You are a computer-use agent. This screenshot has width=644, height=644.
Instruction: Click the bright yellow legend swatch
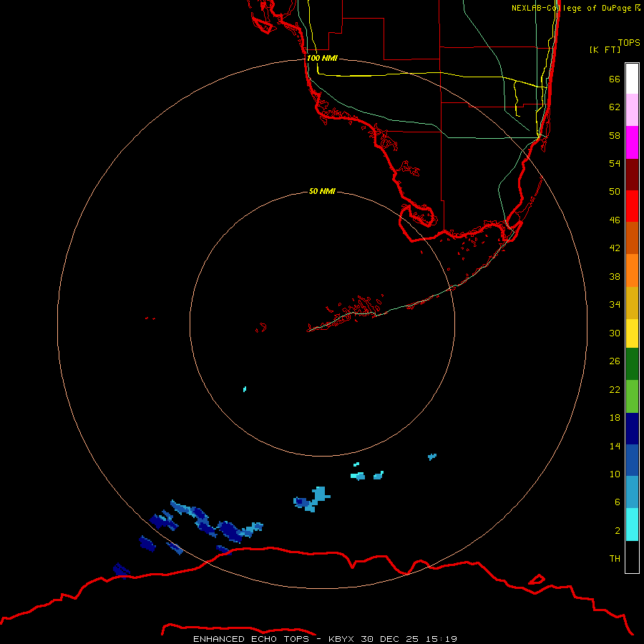[632, 333]
